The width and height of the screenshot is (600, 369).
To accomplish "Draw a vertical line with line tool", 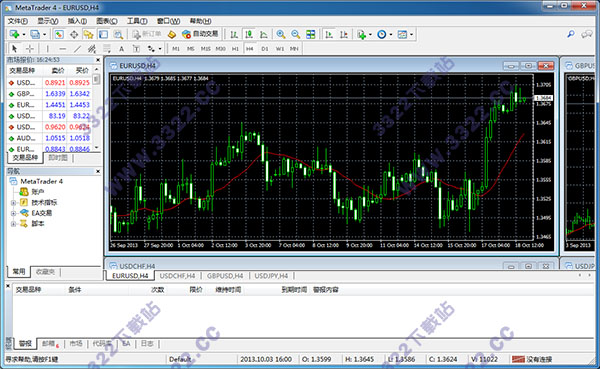I will 47,49.
